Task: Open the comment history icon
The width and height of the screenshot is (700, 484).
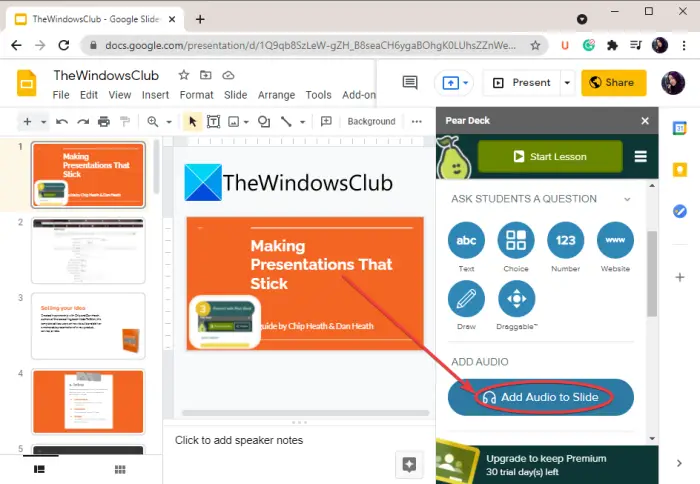Action: [x=410, y=83]
